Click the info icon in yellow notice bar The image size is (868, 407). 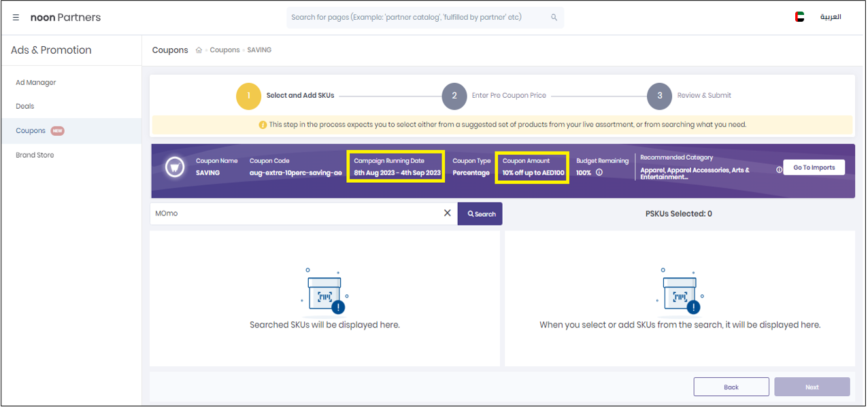pyautogui.click(x=263, y=125)
